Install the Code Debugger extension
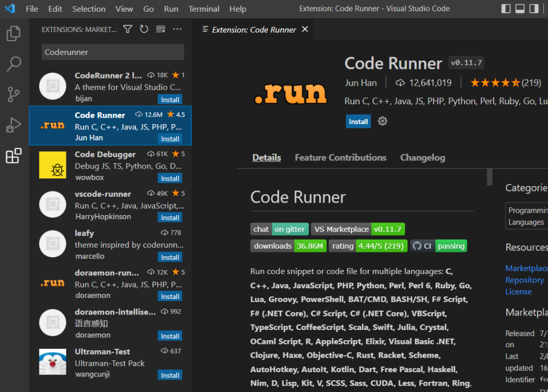This screenshot has width=548, height=392. click(x=170, y=178)
